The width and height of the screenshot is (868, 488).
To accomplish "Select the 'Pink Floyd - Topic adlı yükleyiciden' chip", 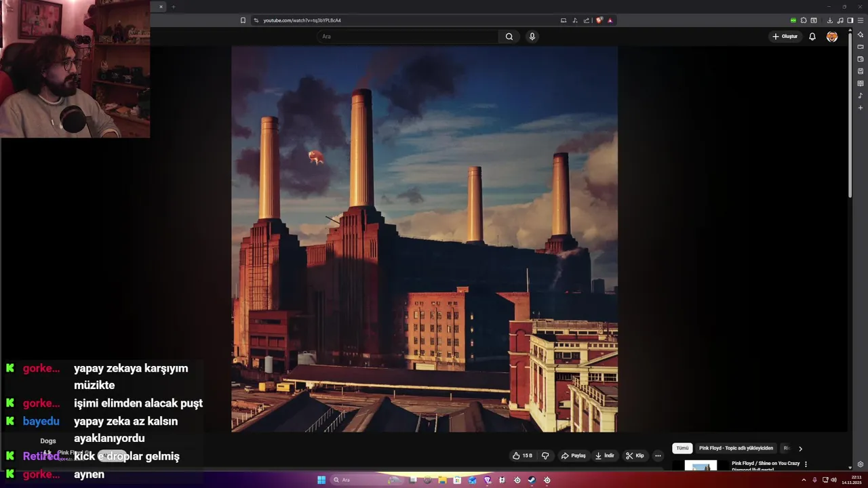I will point(736,448).
